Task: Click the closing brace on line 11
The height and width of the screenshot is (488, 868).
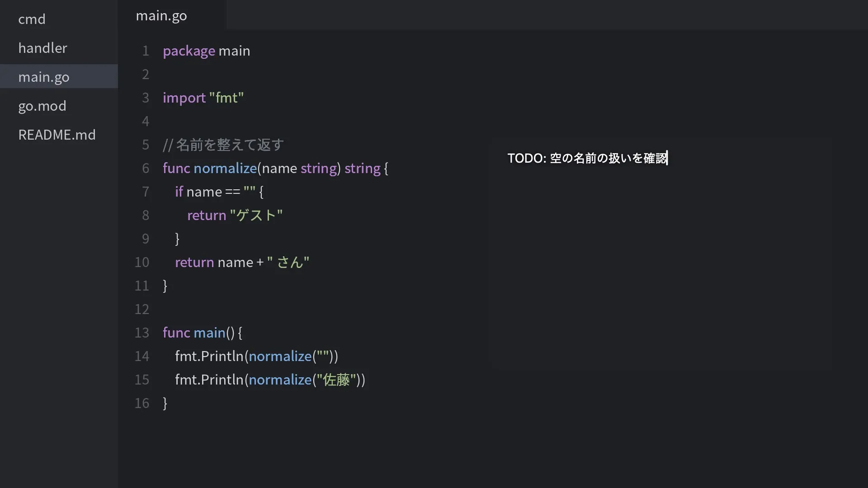Action: [165, 286]
